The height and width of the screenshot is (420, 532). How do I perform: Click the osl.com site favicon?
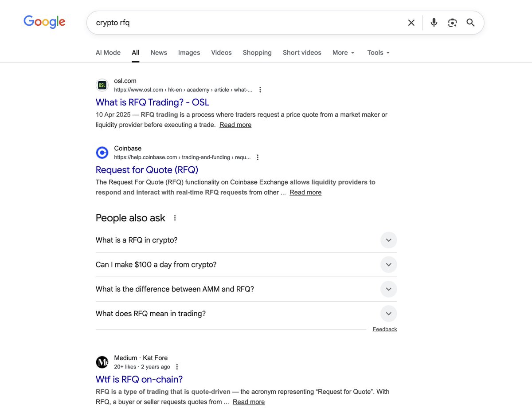(102, 85)
